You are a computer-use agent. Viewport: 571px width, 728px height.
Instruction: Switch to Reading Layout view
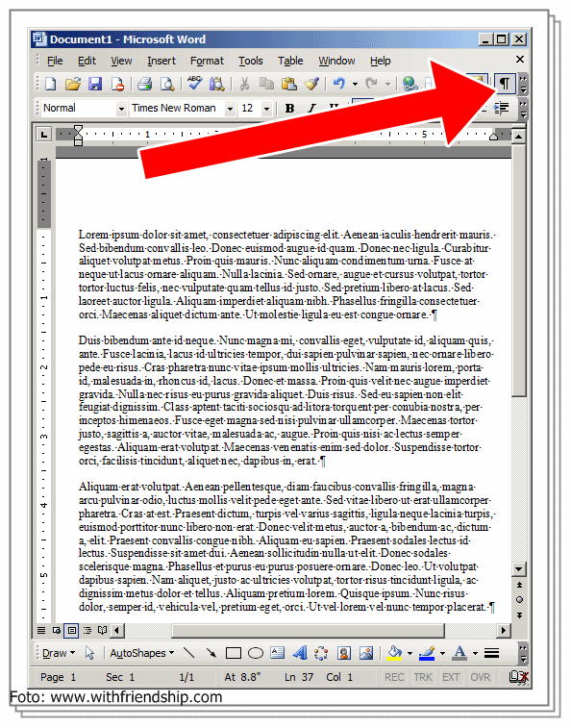coord(103,630)
